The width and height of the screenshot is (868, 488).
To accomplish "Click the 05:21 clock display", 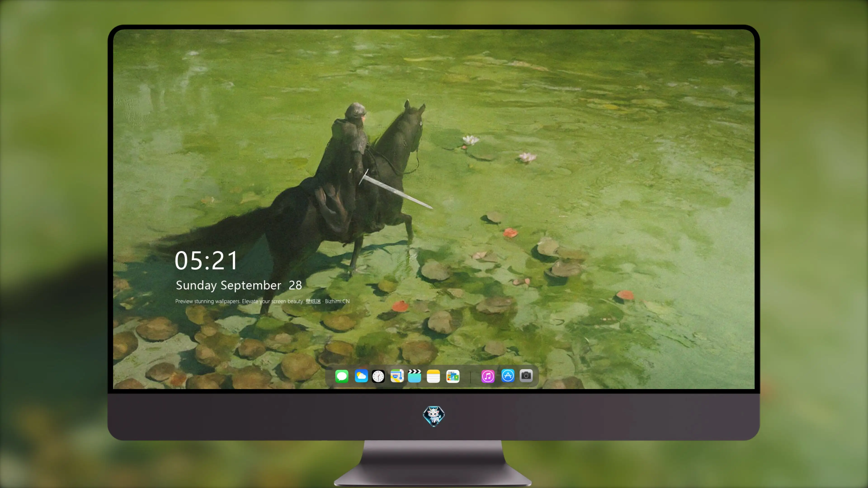I will pyautogui.click(x=206, y=260).
